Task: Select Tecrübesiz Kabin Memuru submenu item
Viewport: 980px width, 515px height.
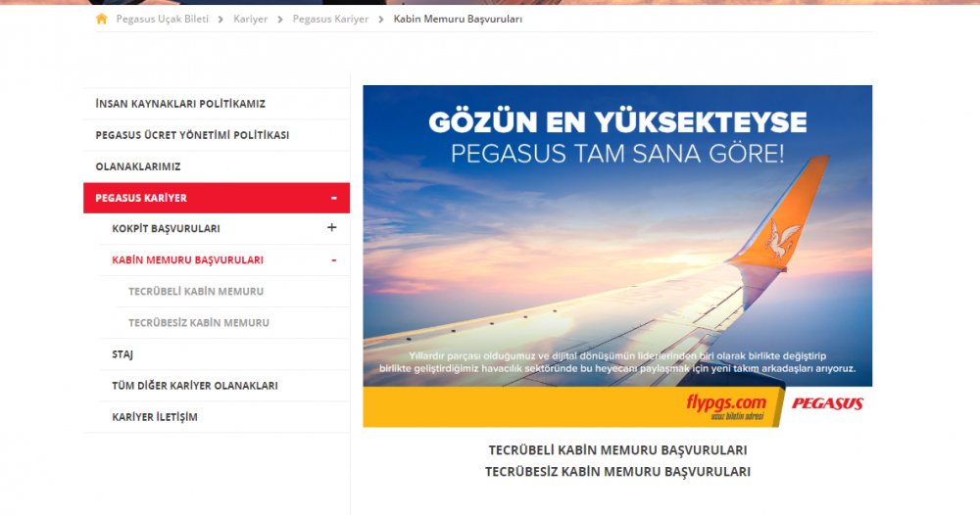Action: (x=199, y=323)
